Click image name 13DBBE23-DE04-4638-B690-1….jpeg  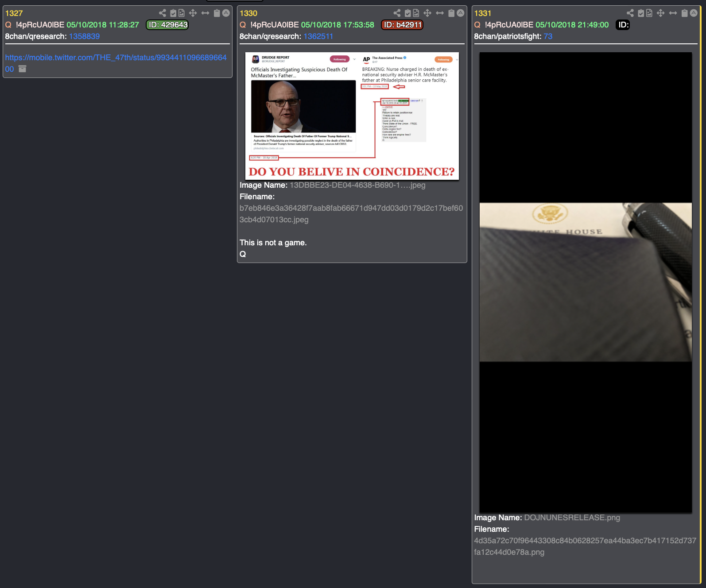pos(357,185)
